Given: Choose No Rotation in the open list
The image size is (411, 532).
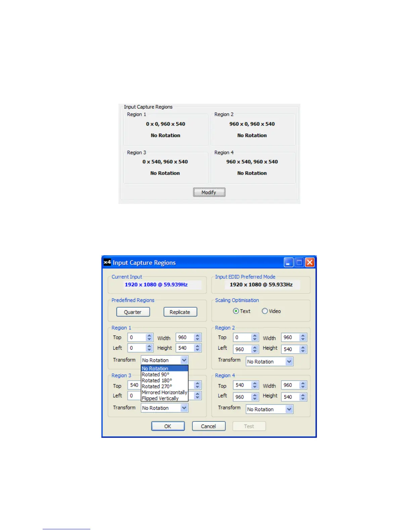Looking at the screenshot, I should [x=165, y=368].
